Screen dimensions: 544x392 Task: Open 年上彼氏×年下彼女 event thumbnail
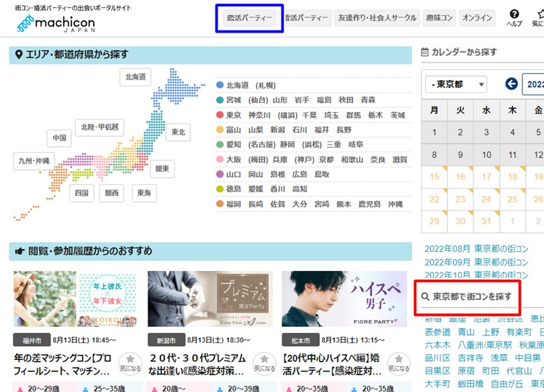pos(75,299)
